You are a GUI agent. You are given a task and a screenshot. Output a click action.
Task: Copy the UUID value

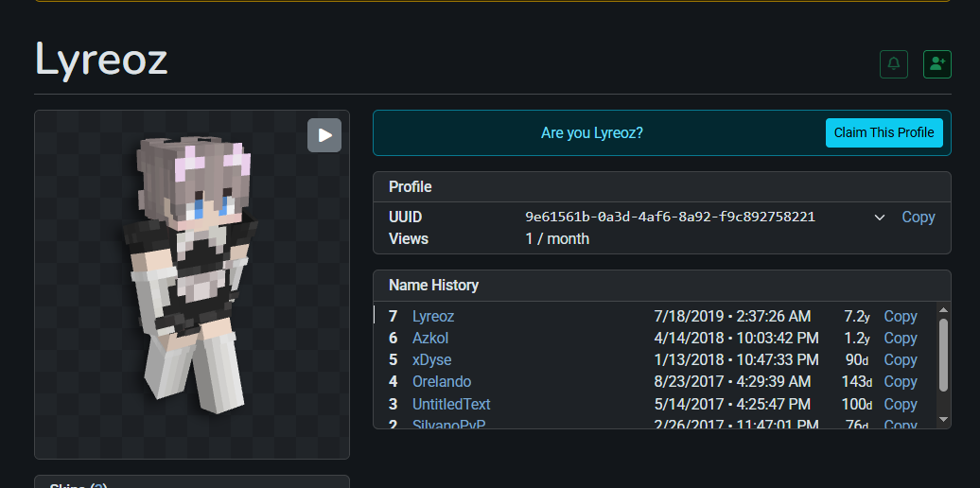click(x=919, y=217)
